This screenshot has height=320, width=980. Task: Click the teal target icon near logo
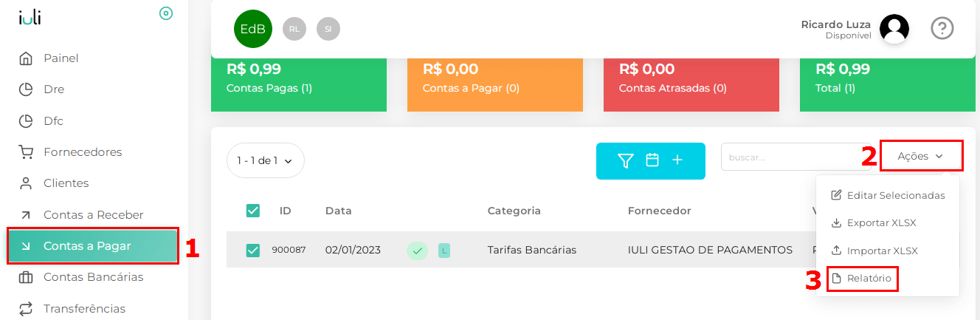tap(166, 13)
